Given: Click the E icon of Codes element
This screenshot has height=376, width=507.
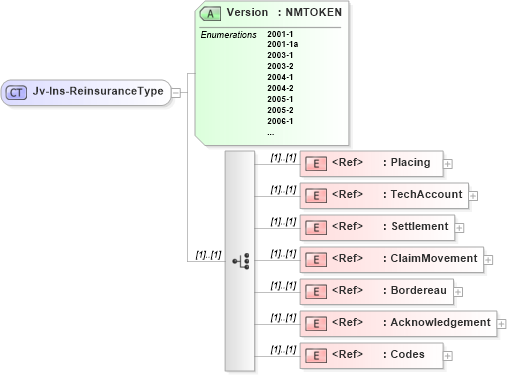Looking at the screenshot, I should tap(316, 356).
